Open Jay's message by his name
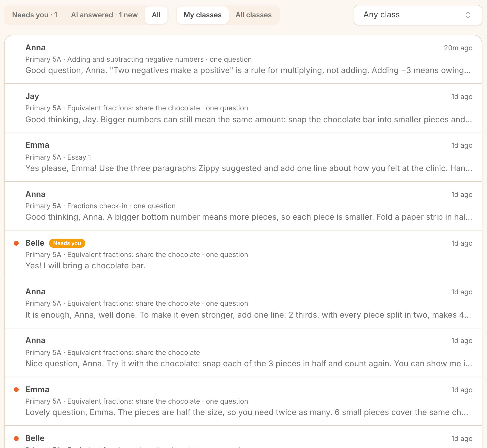 pos(32,96)
